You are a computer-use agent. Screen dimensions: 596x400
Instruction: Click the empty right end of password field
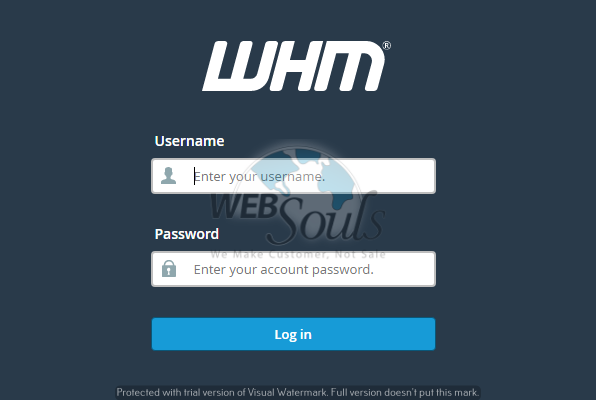click(405, 269)
